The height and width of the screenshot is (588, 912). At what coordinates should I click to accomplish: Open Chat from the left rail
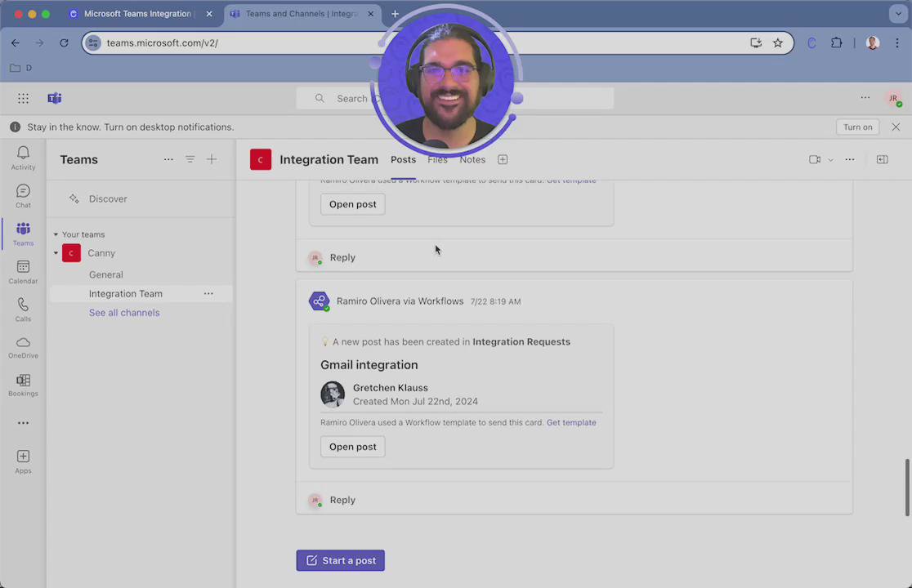coord(23,196)
